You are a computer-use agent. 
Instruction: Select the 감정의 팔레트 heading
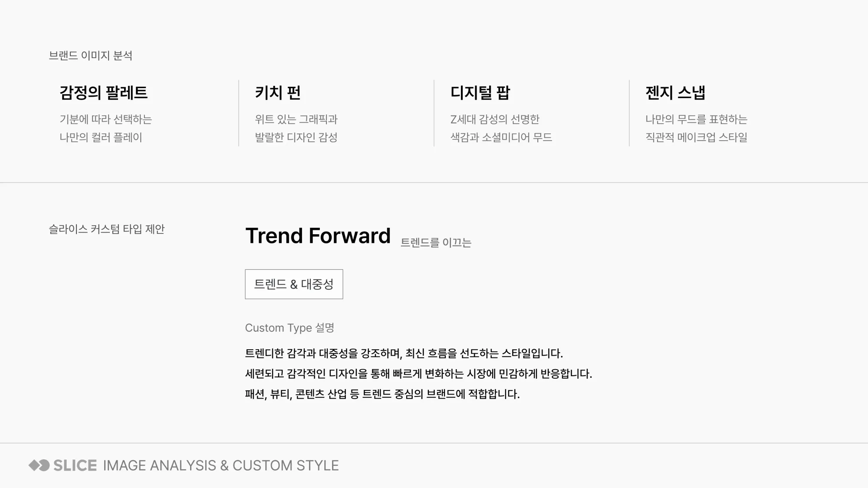pos(104,93)
